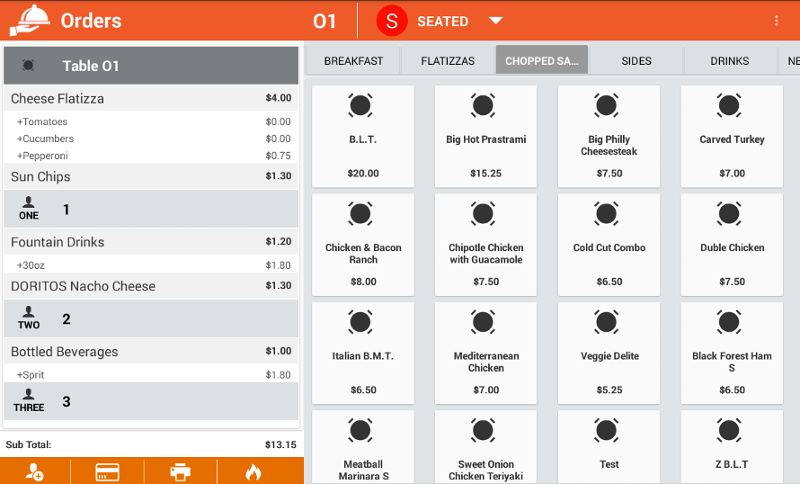The height and width of the screenshot is (484, 800).
Task: Switch to the BREAKFAST tab
Action: [353, 61]
